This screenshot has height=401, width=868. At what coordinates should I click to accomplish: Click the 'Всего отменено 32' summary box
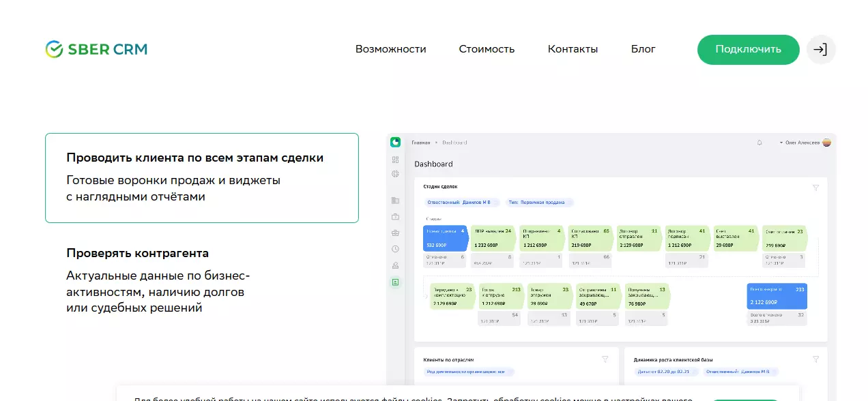coord(777,318)
